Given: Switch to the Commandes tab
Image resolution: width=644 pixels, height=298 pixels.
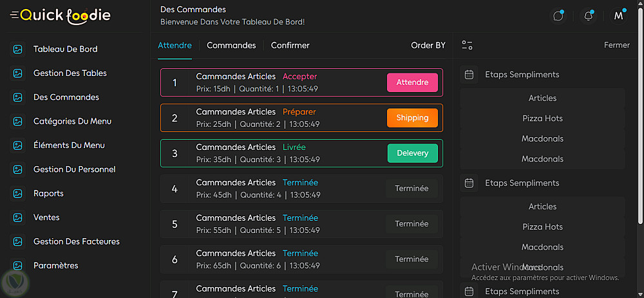Looking at the screenshot, I should click(231, 46).
